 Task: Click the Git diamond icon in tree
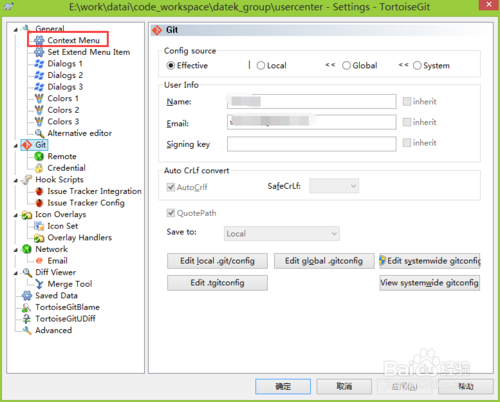pos(27,145)
